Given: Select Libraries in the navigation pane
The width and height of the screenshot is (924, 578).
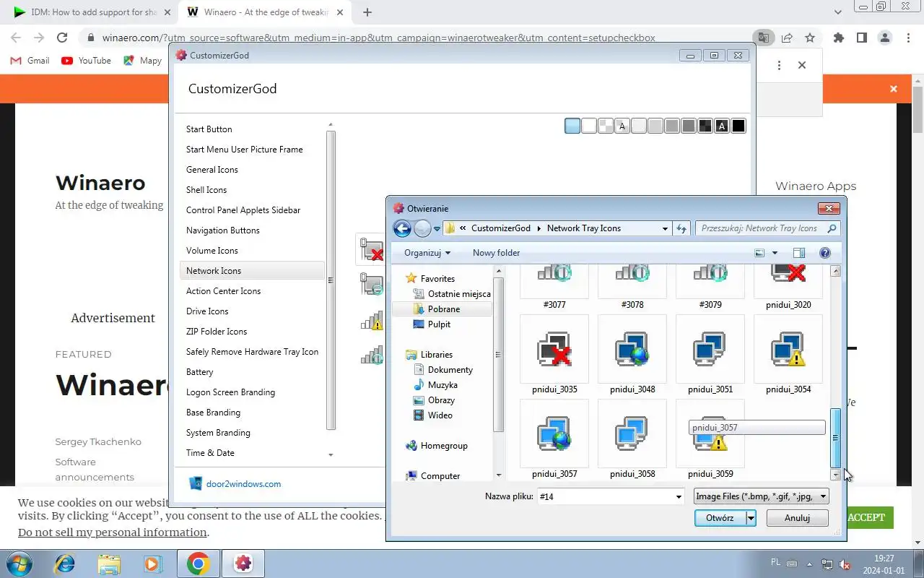Looking at the screenshot, I should (x=436, y=354).
